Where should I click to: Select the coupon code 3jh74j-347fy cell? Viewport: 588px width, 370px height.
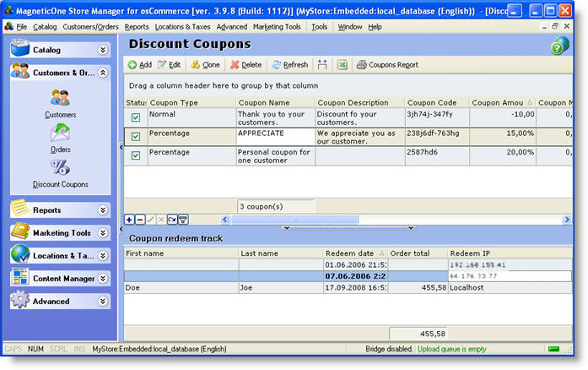[437, 117]
